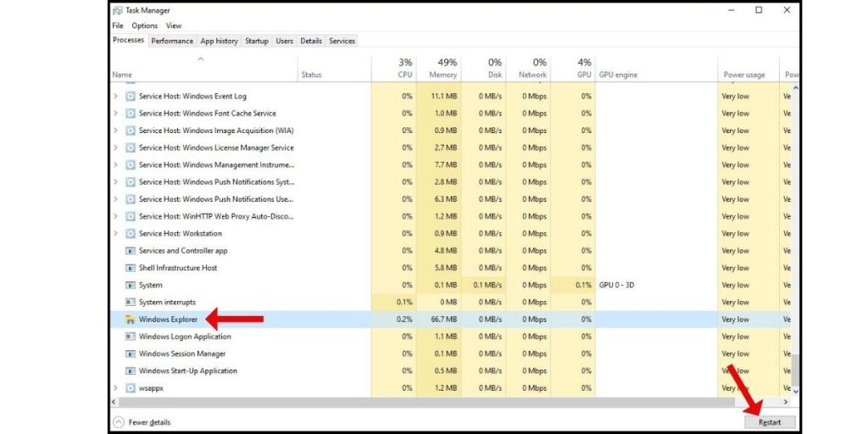Image resolution: width=868 pixels, height=434 pixels.
Task: Click the Windows Logon Application icon
Action: pos(130,337)
